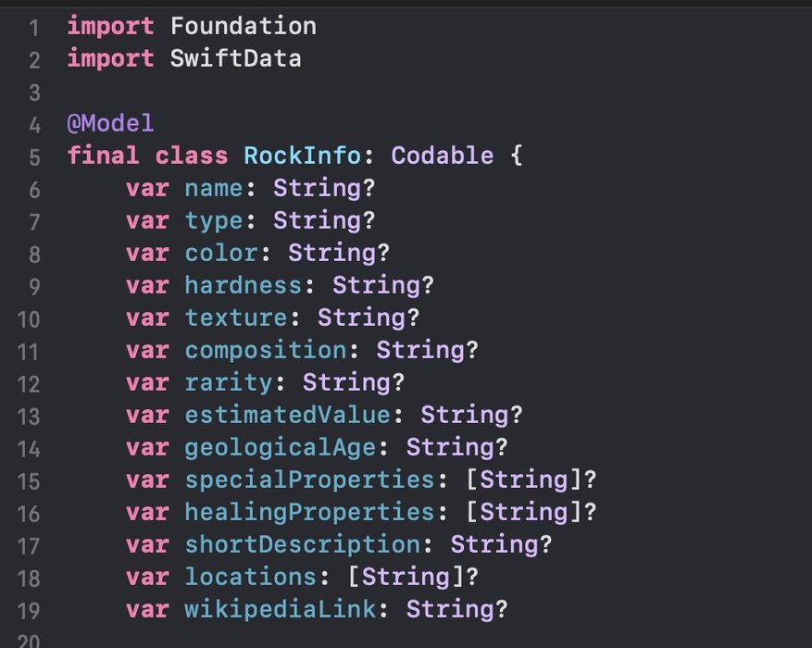Click the Foundation module name
The image size is (812, 648).
tap(243, 26)
